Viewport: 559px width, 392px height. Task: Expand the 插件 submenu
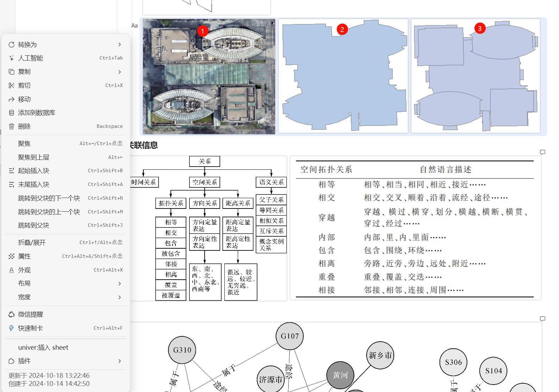point(119,361)
